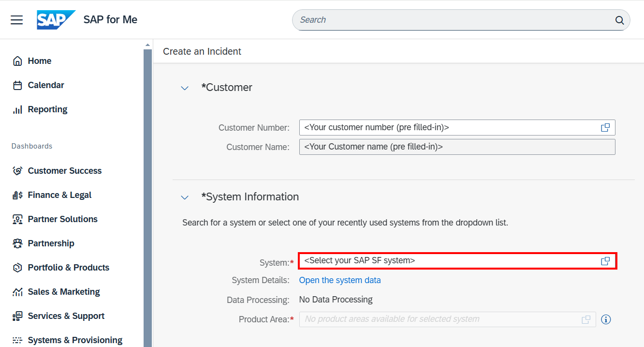644x347 pixels.
Task: Select Partnership dashboard entry
Action: (x=51, y=243)
